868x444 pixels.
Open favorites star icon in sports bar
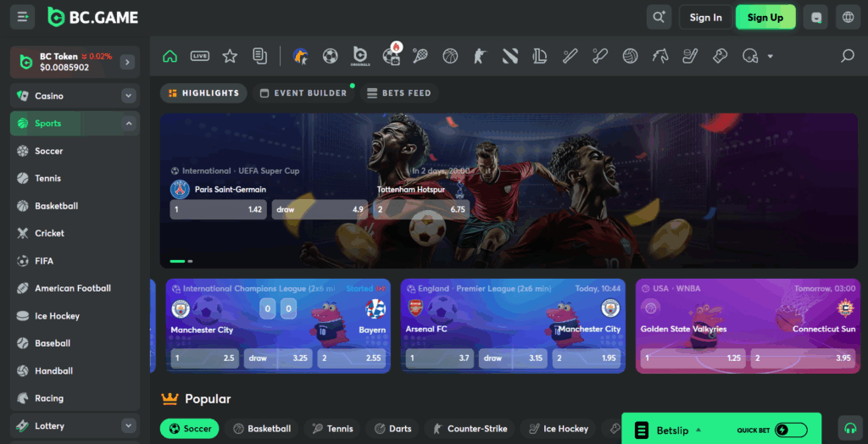[230, 56]
